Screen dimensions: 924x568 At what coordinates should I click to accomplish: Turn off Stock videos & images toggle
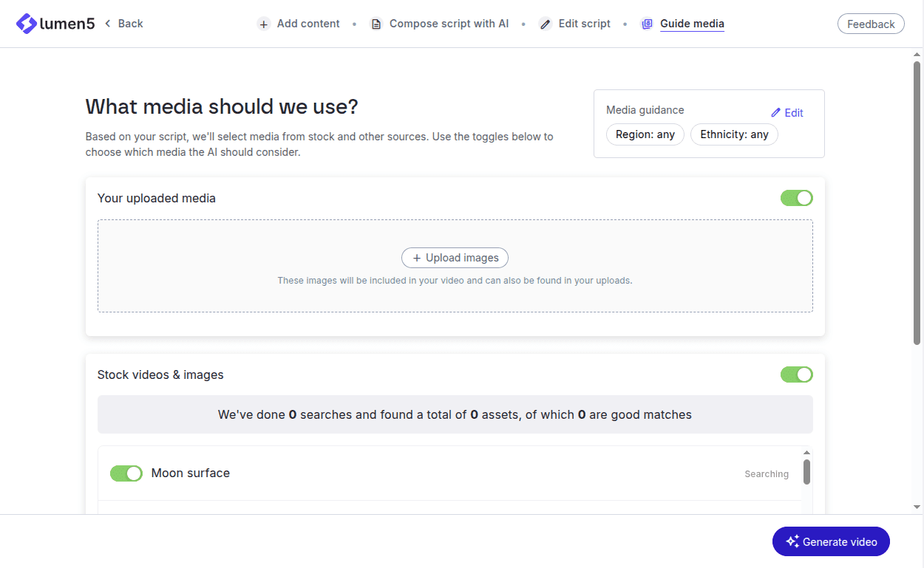pyautogui.click(x=796, y=374)
